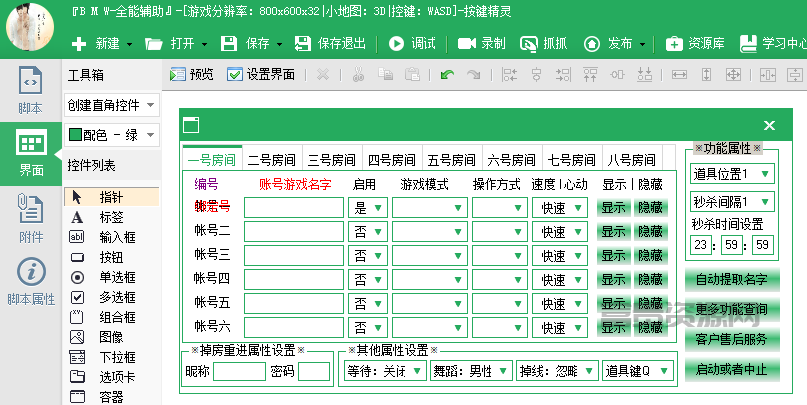Select the 选项卡 tab control
This screenshot has width=807, height=405.
(x=112, y=377)
